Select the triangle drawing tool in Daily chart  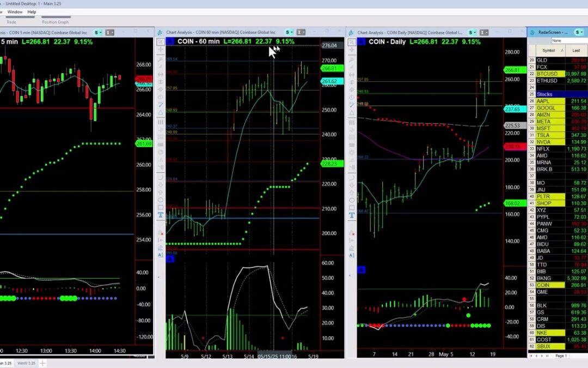click(x=352, y=112)
